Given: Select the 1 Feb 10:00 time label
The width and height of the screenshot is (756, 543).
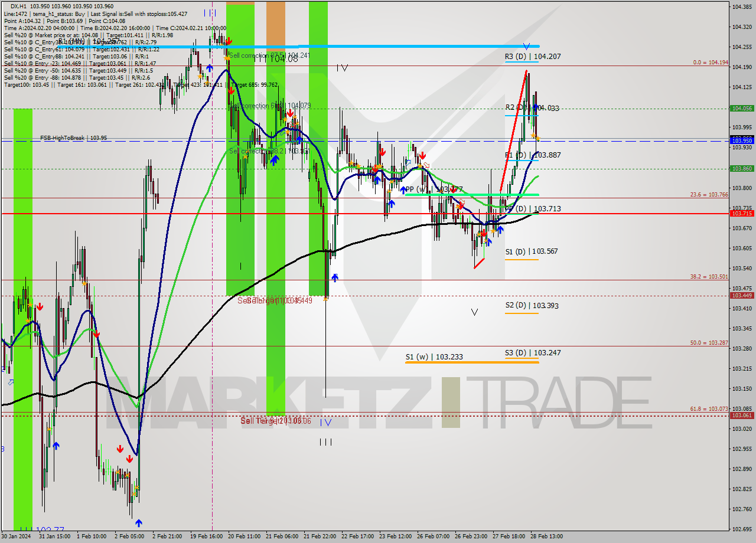Looking at the screenshot, I should (x=92, y=537).
